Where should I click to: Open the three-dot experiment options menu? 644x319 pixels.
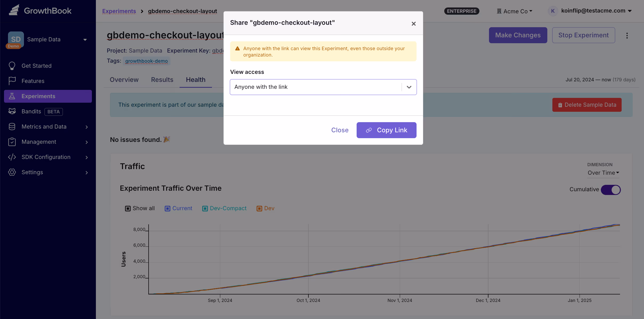[x=627, y=35]
